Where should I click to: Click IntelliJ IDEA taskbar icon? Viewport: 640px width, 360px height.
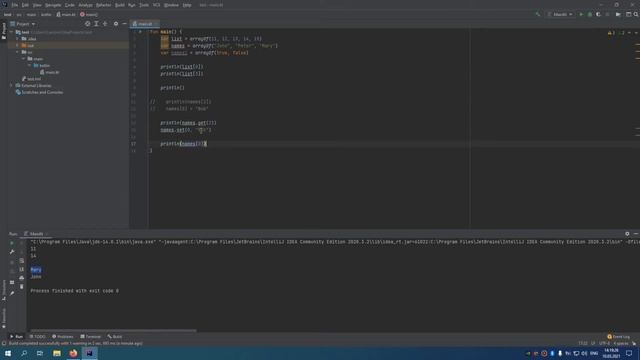click(89, 353)
